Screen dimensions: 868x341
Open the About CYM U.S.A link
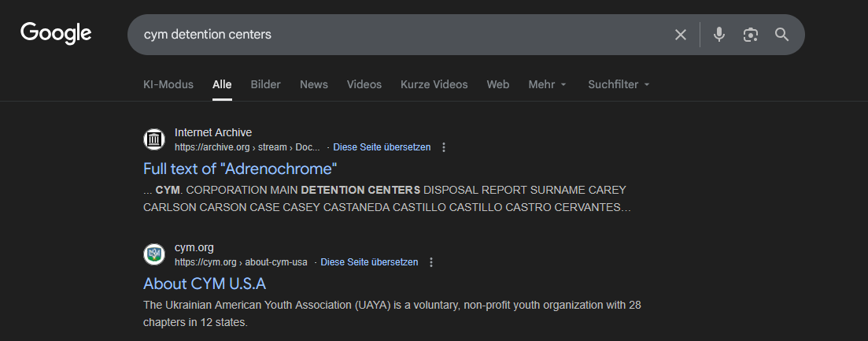coord(205,284)
